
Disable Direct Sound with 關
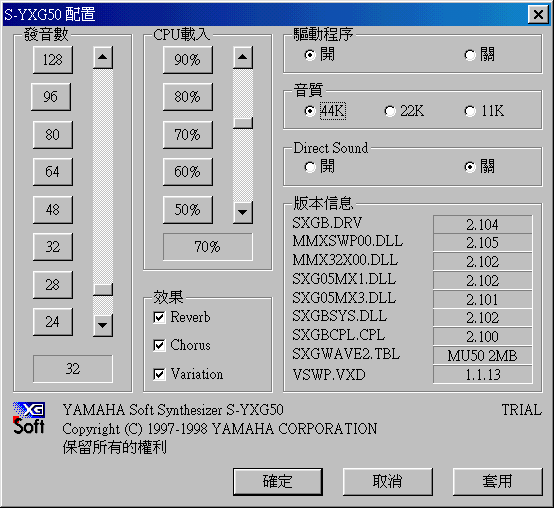click(480, 166)
